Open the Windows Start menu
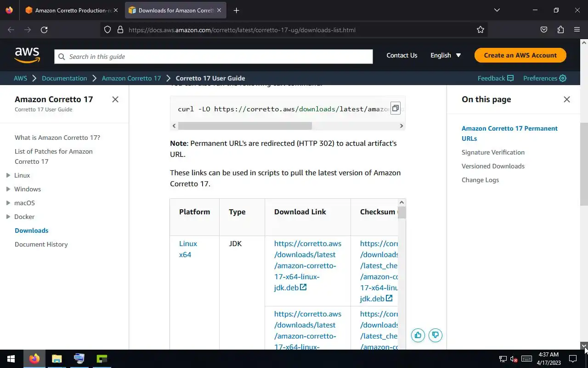 pyautogui.click(x=11, y=359)
